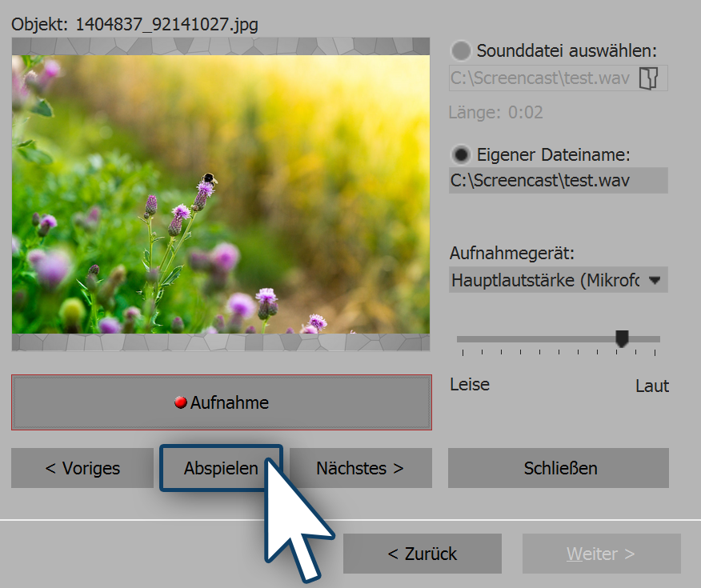
Task: Select the Eigener Dateiname radio button
Action: 461,154
